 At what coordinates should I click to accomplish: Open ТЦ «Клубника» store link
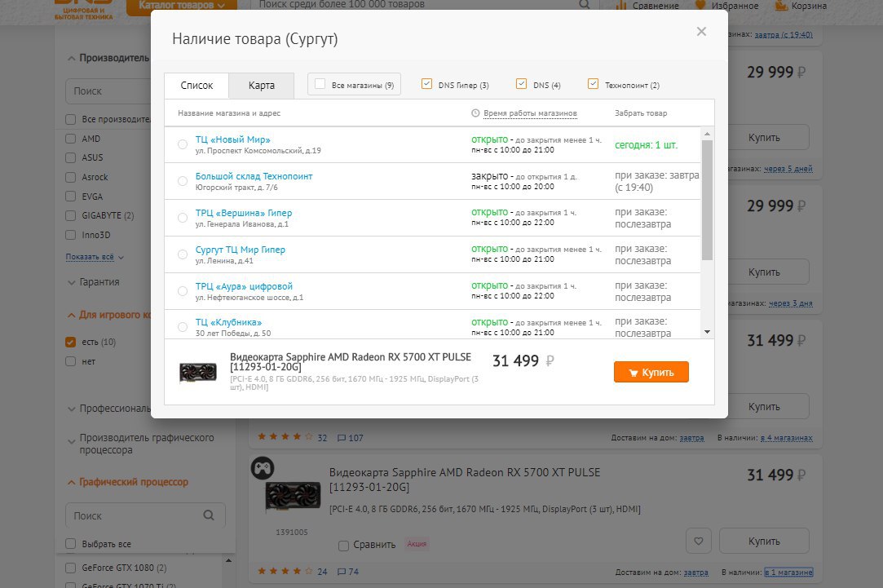(x=228, y=322)
